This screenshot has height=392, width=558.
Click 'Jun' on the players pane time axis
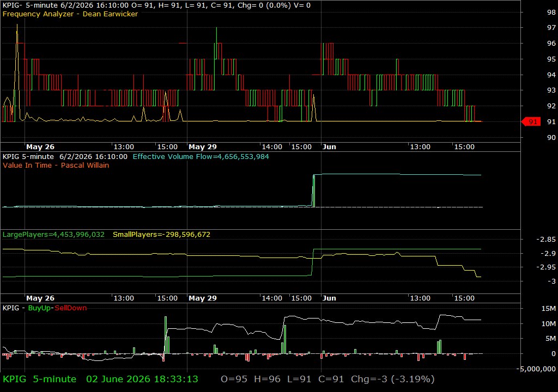point(329,298)
